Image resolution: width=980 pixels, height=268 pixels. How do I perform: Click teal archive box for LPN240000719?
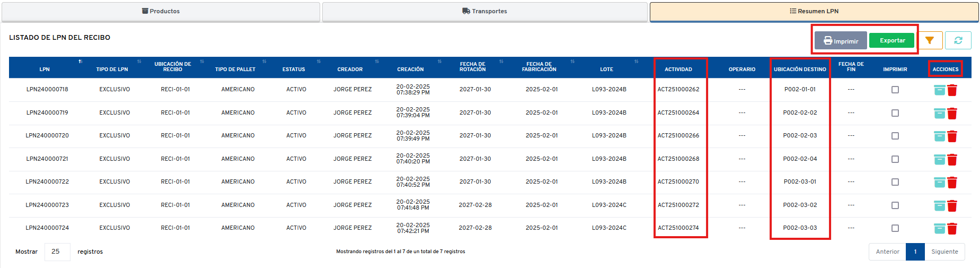[x=939, y=113]
